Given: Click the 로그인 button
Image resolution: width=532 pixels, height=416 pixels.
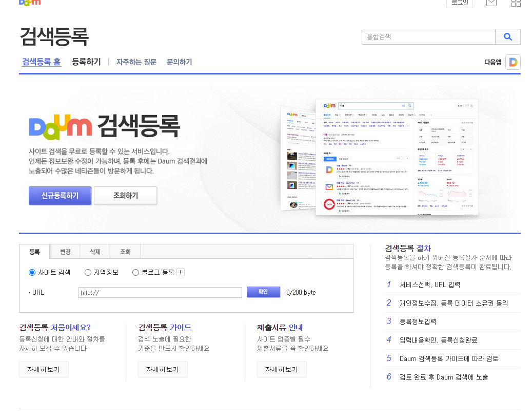Looking at the screenshot, I should click(460, 3).
